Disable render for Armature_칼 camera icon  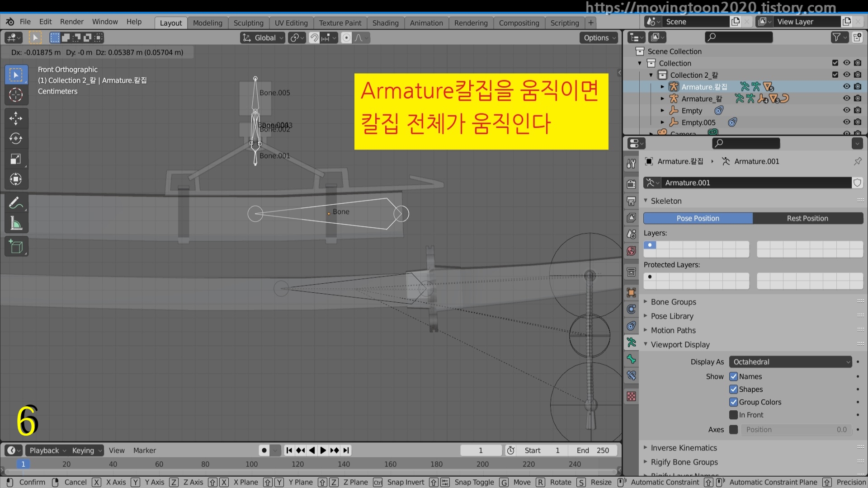[x=858, y=98]
